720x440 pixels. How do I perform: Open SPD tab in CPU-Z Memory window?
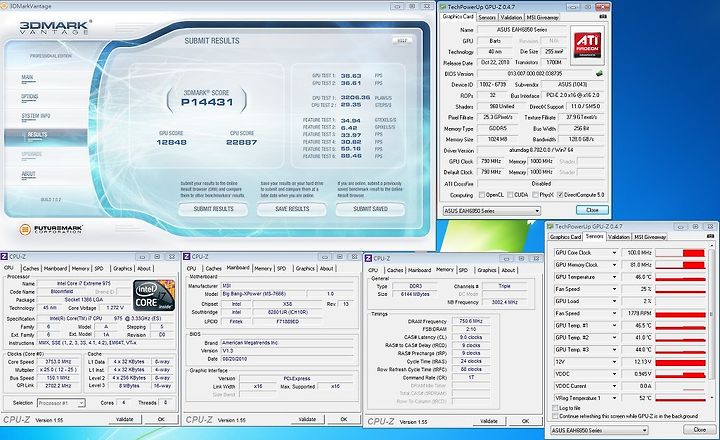click(x=463, y=271)
